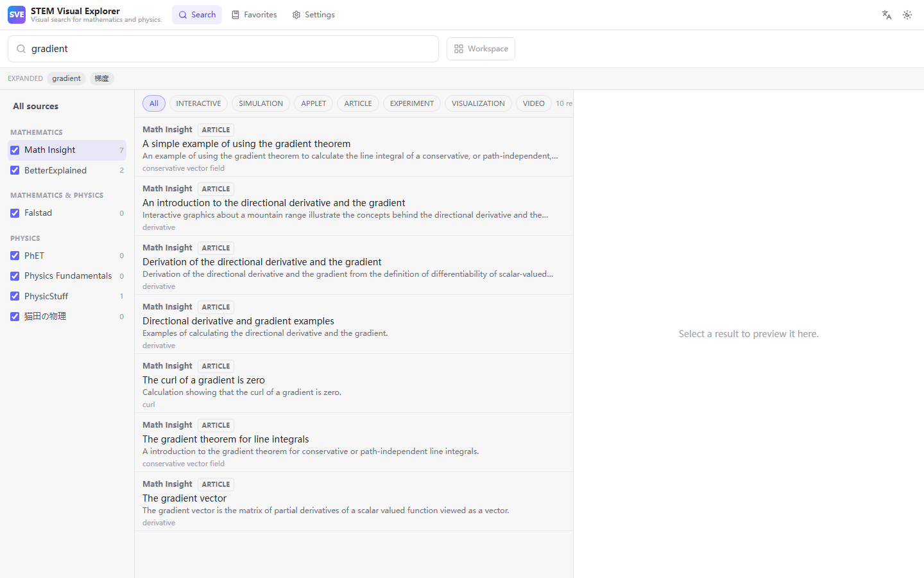The image size is (924, 578).
Task: Click the language translate icon
Action: 887,15
